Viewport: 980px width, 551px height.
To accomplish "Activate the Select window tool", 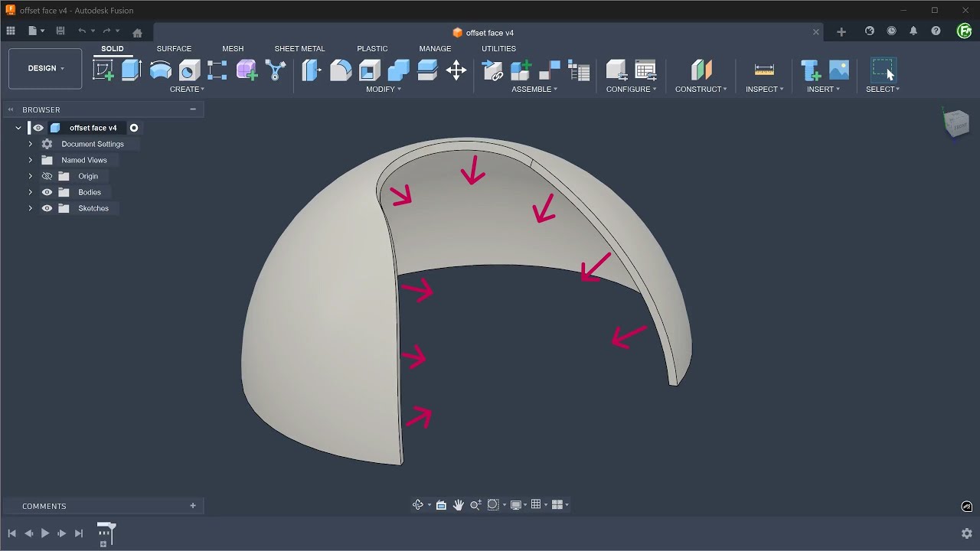I will click(883, 70).
